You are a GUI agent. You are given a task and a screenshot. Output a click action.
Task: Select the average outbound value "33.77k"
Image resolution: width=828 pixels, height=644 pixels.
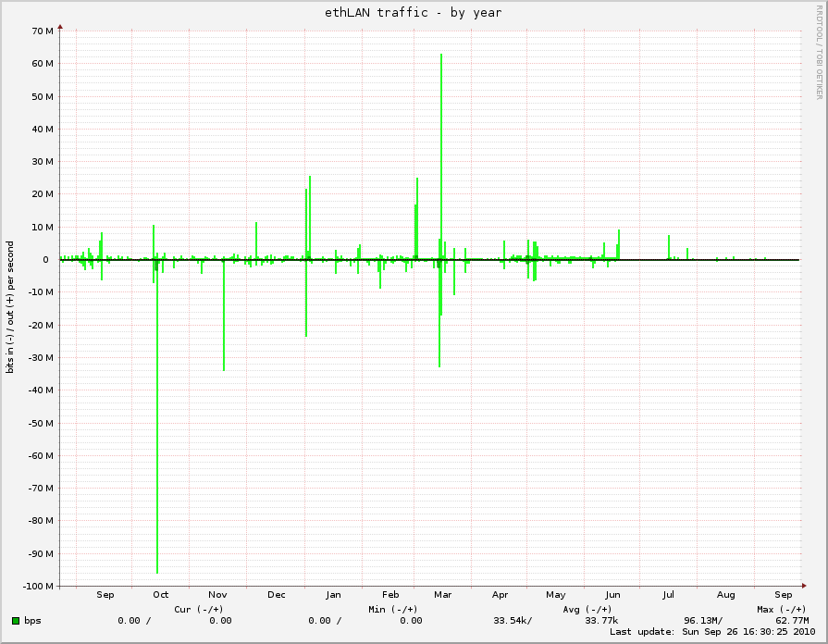click(x=601, y=621)
